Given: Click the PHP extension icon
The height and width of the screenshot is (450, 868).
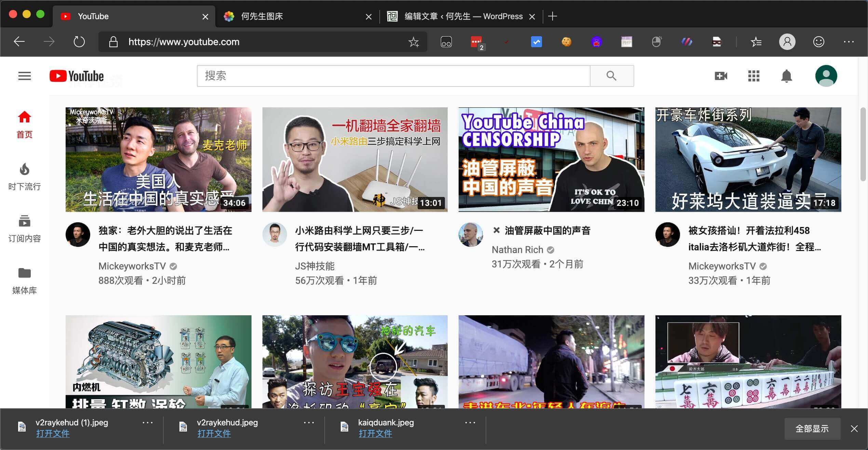Looking at the screenshot, I should pyautogui.click(x=626, y=42).
